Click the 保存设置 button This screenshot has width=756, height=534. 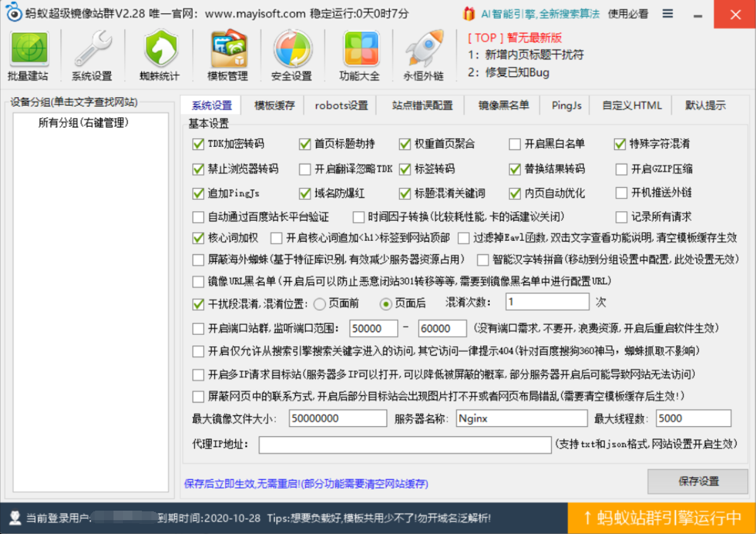tap(698, 482)
